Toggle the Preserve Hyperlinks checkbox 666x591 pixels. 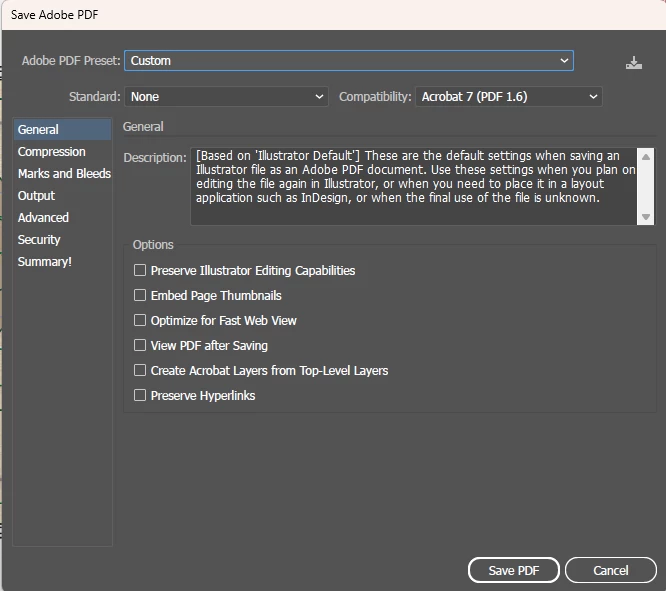tap(140, 395)
